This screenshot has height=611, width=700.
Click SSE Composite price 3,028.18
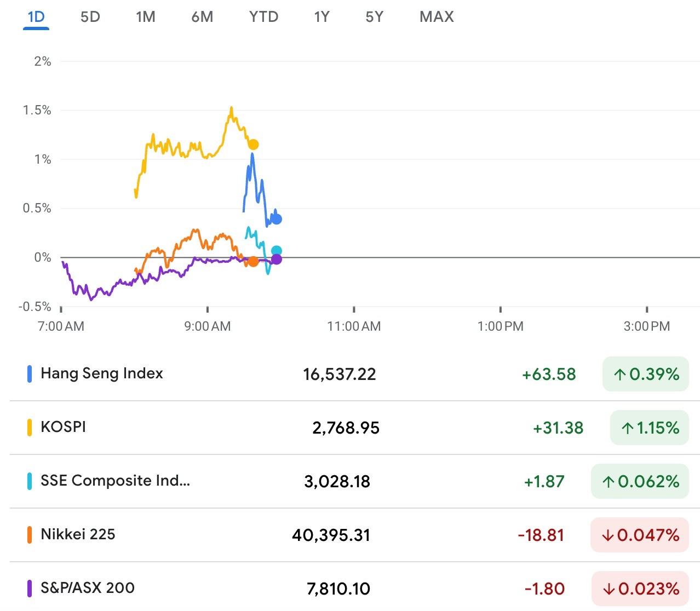(337, 482)
